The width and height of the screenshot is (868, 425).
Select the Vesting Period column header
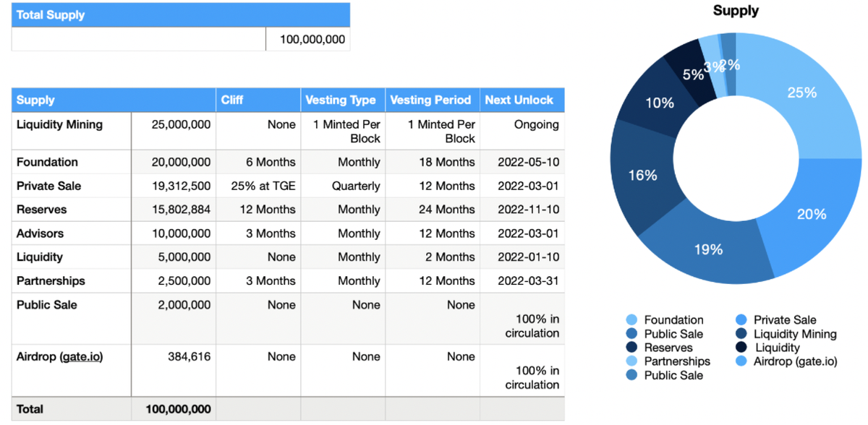coord(431,100)
